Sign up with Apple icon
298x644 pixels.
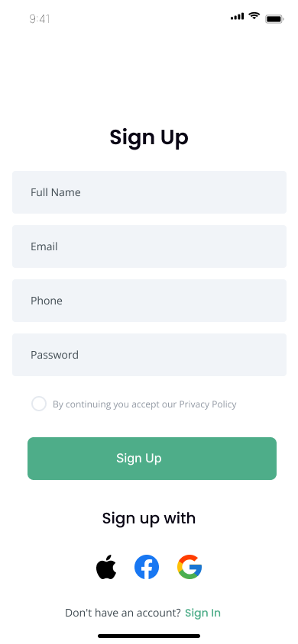(106, 567)
